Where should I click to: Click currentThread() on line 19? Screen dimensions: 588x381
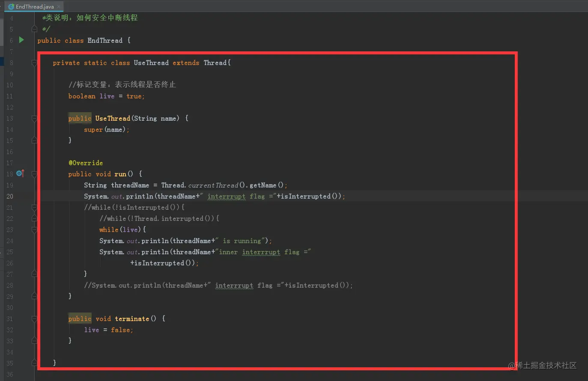pyautogui.click(x=218, y=185)
